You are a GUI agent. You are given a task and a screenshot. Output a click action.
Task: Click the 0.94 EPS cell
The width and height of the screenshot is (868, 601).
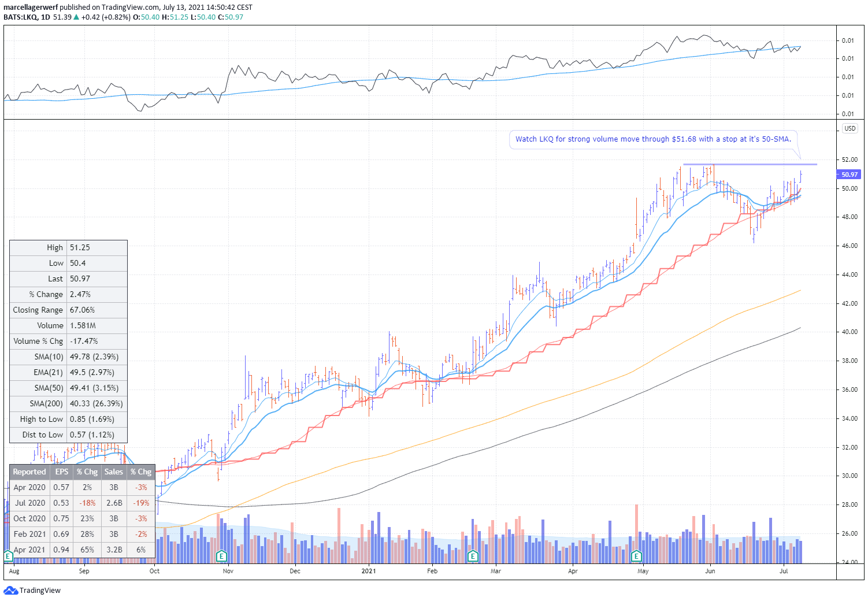coord(61,550)
